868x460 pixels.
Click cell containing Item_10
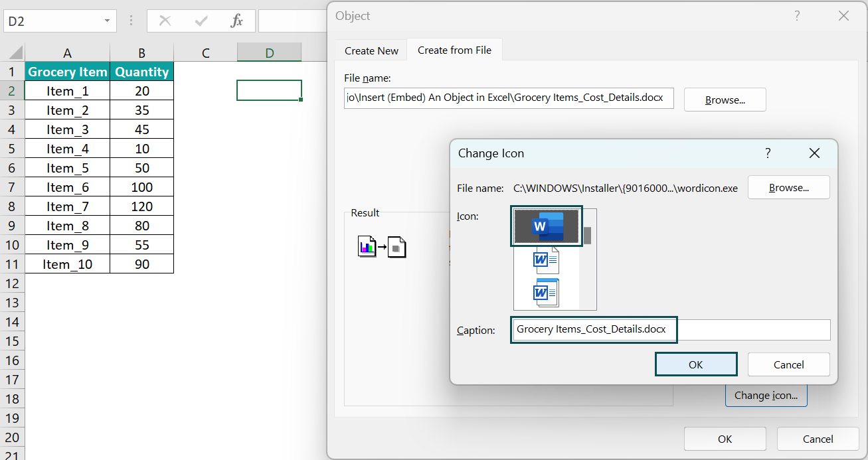[x=67, y=264]
